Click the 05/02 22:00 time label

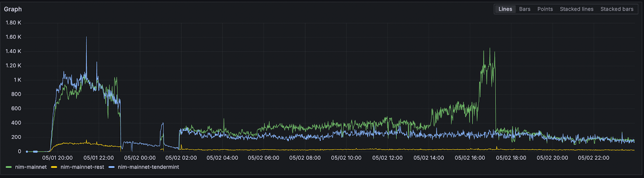(x=594, y=158)
